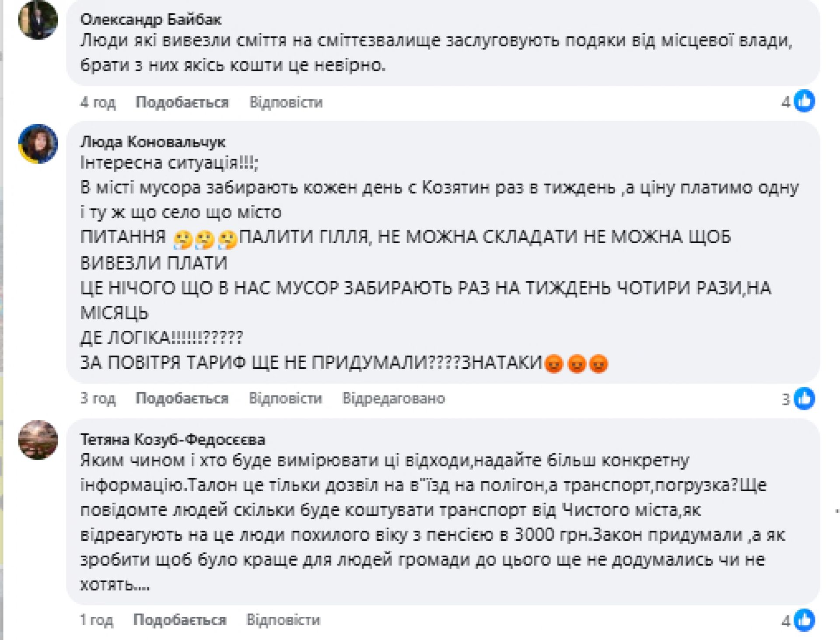Click the '3 год' timestamp
Screen dimensions: 840x640
point(98,398)
